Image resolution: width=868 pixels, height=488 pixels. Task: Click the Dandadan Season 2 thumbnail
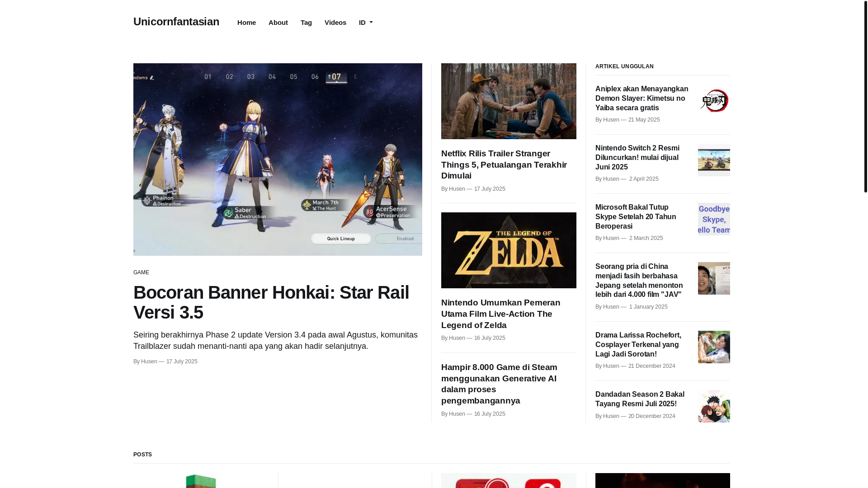[x=714, y=406]
